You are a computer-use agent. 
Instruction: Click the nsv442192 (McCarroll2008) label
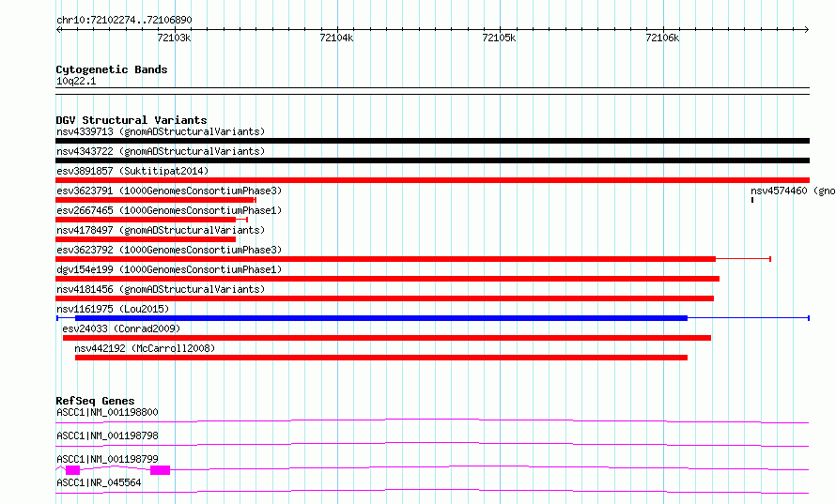tap(145, 348)
